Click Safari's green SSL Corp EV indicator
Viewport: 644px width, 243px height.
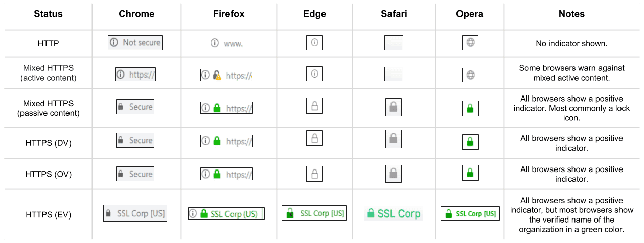pyautogui.click(x=394, y=214)
